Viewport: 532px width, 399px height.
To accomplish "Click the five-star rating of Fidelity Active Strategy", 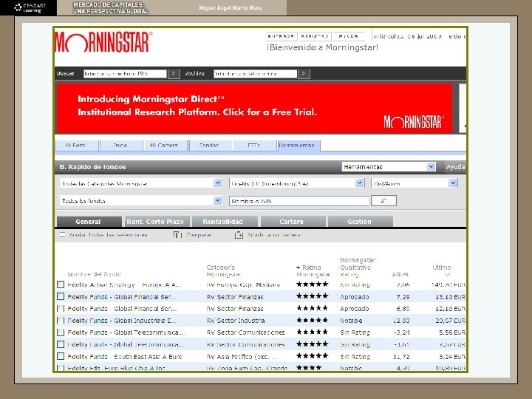I will pyautogui.click(x=312, y=284).
